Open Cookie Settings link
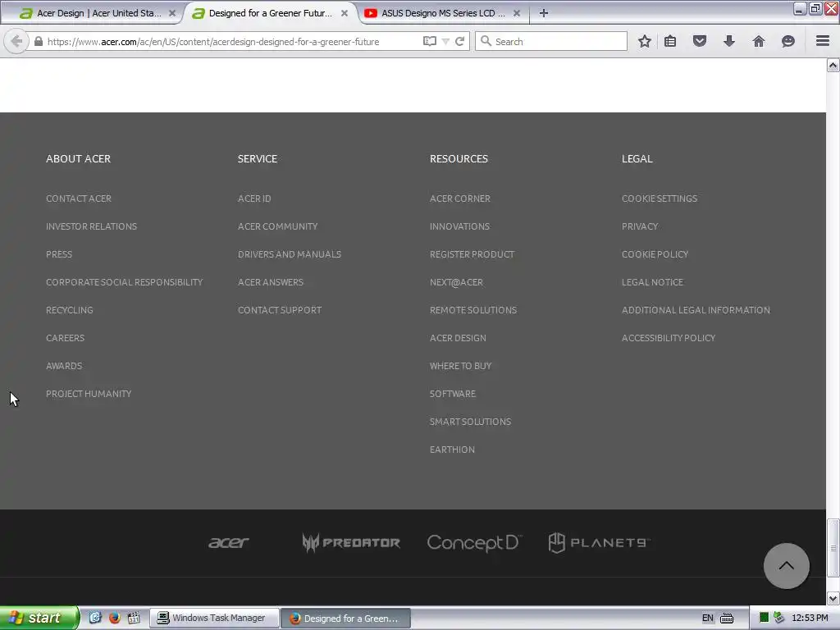 [x=659, y=199]
